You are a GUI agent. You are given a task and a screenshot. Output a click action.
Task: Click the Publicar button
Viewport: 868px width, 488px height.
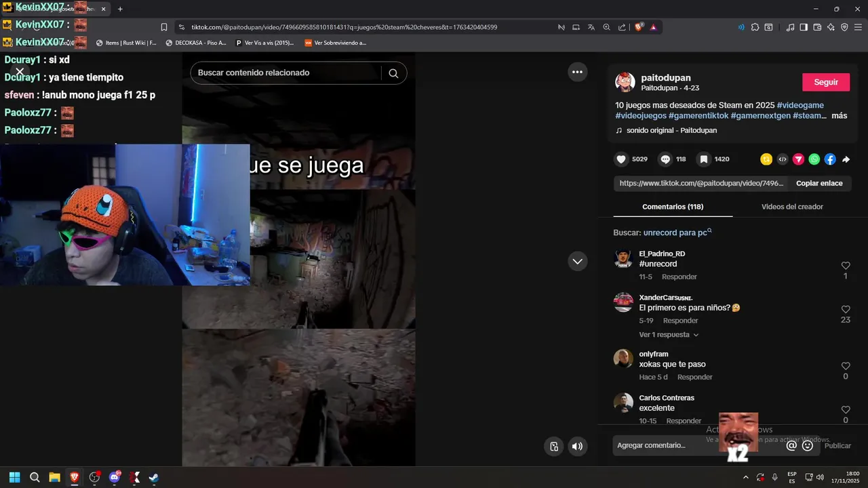(x=837, y=445)
